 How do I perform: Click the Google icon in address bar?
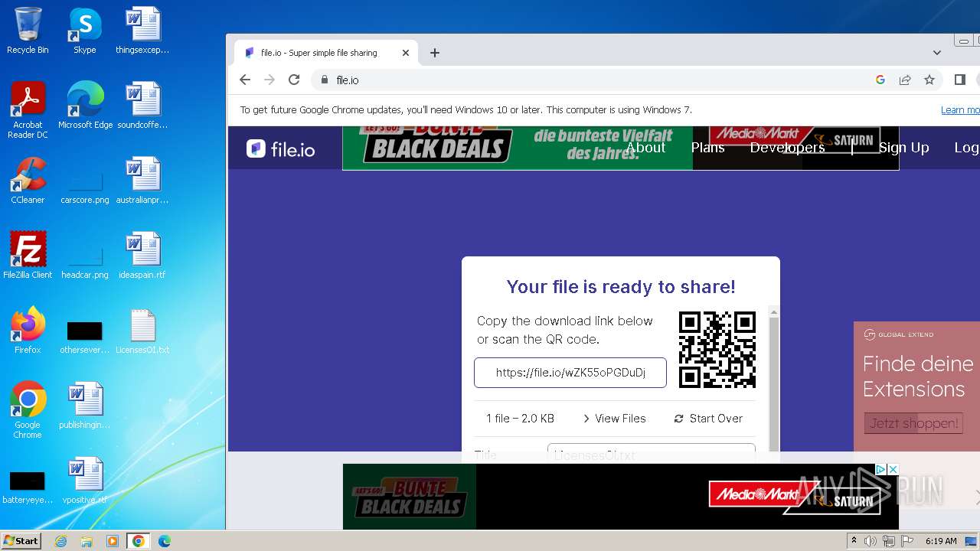click(x=880, y=80)
